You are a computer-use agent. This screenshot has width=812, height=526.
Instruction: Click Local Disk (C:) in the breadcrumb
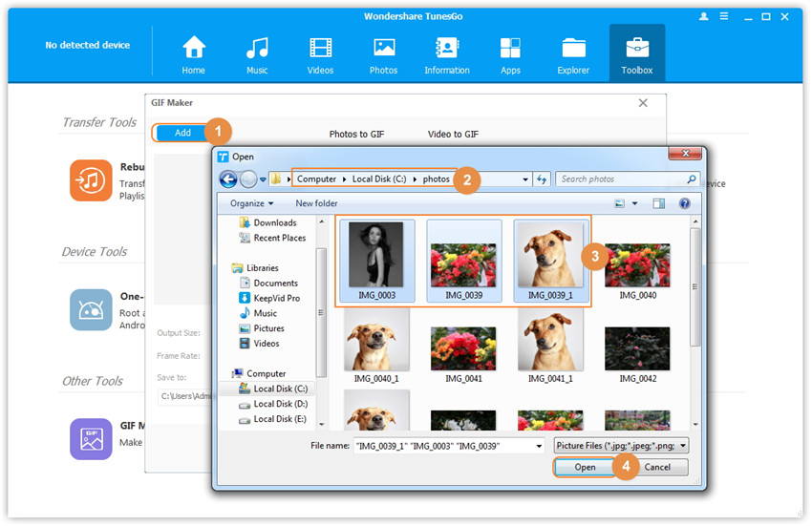[379, 179]
